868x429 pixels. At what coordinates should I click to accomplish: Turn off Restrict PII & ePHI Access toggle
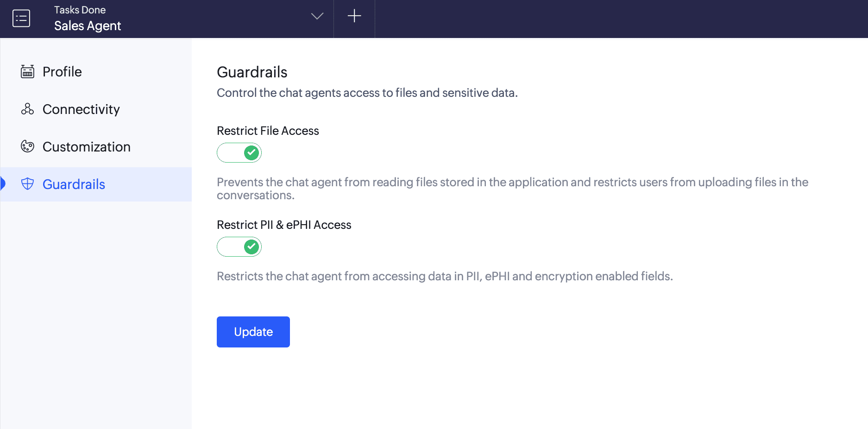pyautogui.click(x=239, y=246)
